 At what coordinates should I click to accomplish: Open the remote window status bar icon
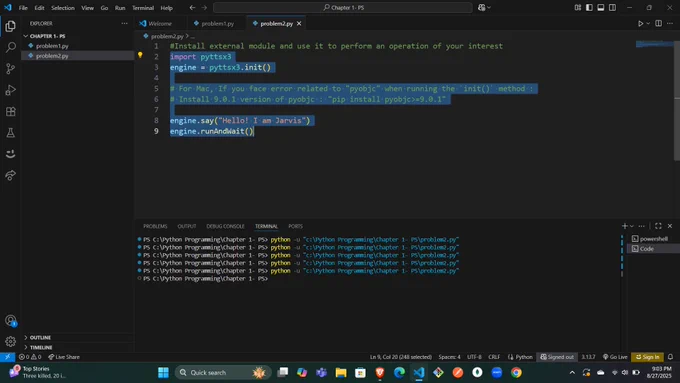point(7,357)
